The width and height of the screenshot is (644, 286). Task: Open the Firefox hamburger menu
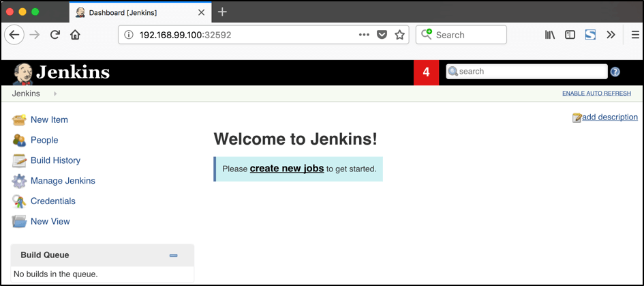[635, 35]
